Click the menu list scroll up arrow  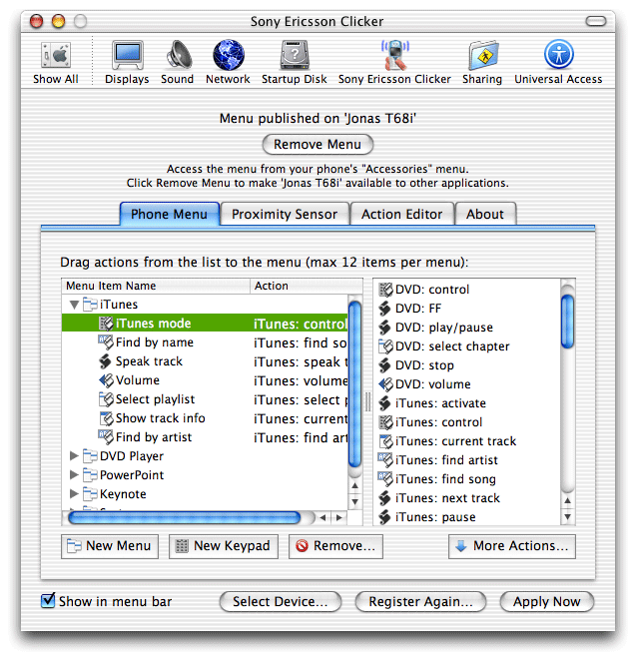(355, 485)
